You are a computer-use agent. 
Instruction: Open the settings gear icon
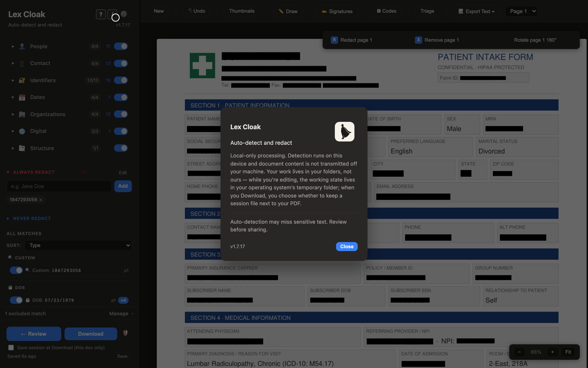click(x=124, y=14)
